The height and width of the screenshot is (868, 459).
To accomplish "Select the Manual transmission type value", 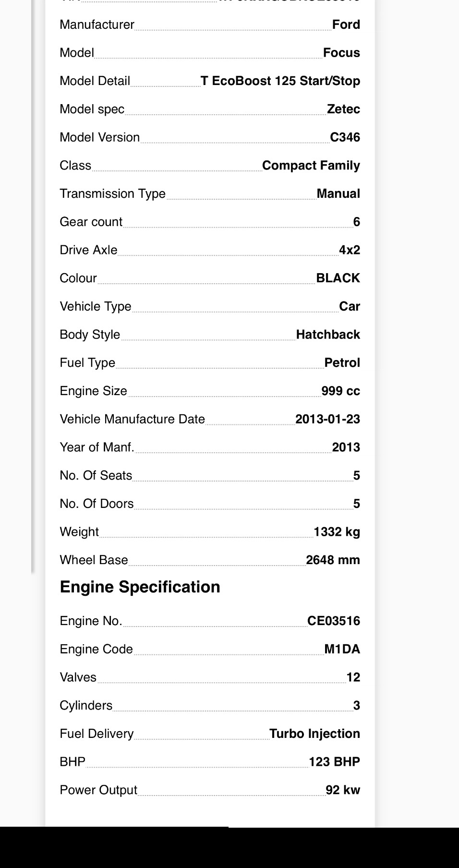I will 338,194.
